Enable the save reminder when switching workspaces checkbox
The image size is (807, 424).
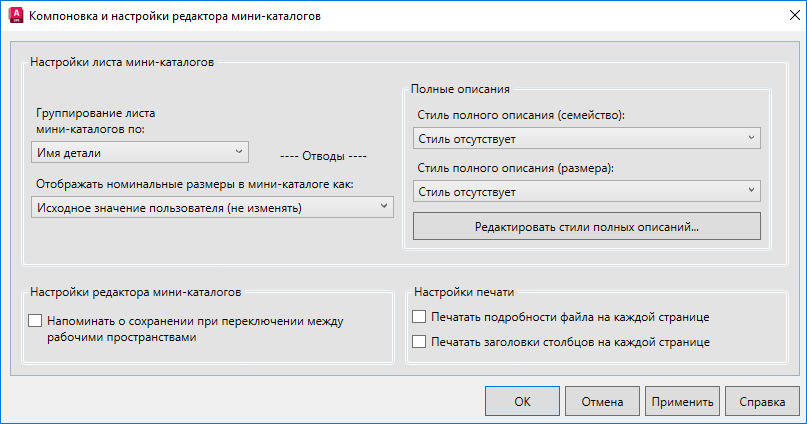[37, 321]
